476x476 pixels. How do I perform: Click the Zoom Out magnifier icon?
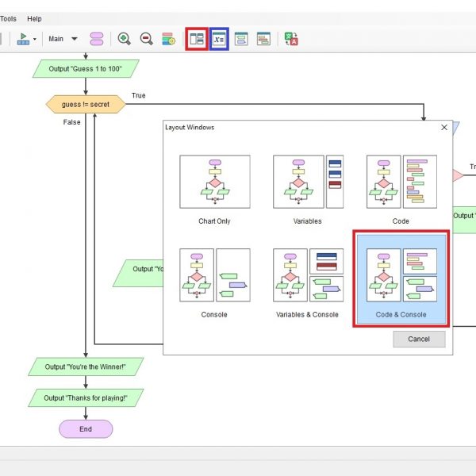click(x=147, y=38)
